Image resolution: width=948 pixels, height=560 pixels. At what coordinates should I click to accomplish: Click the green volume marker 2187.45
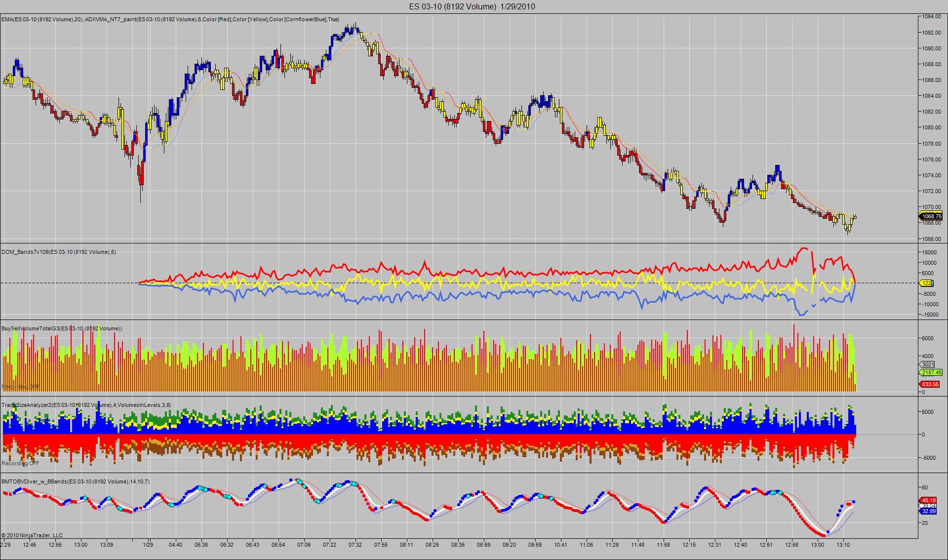click(x=931, y=372)
